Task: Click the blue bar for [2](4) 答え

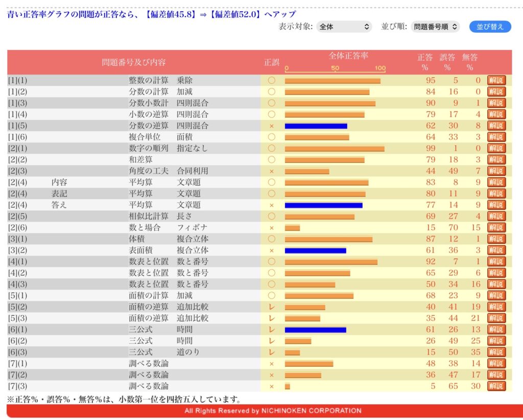Action: point(323,205)
